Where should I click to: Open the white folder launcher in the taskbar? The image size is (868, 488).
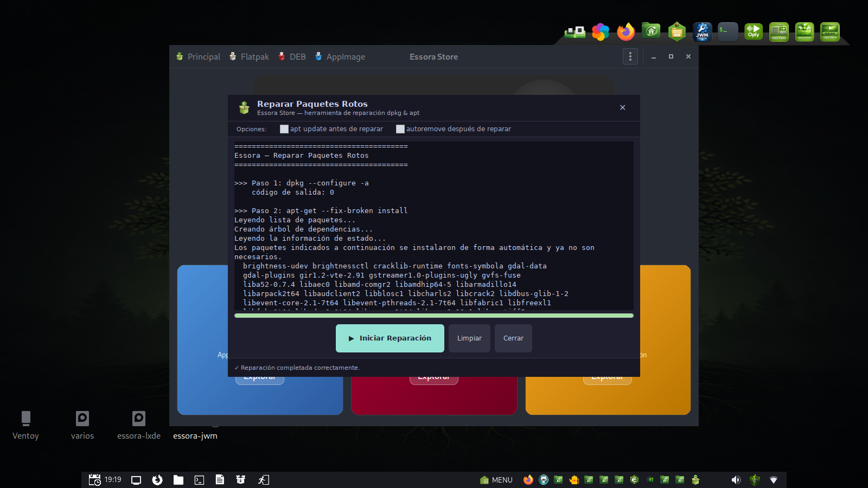[x=178, y=480]
